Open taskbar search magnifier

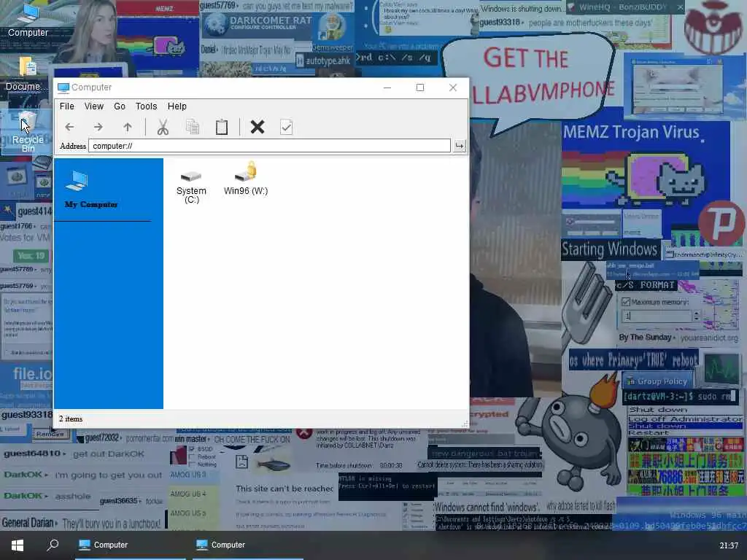click(53, 544)
